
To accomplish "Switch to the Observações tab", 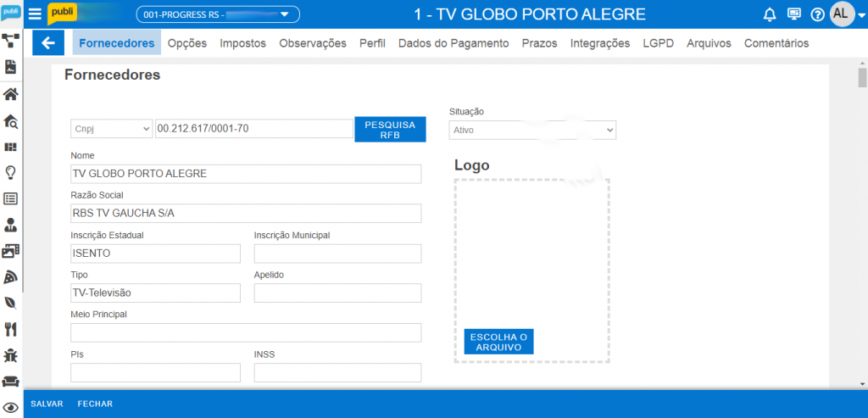I will click(313, 43).
